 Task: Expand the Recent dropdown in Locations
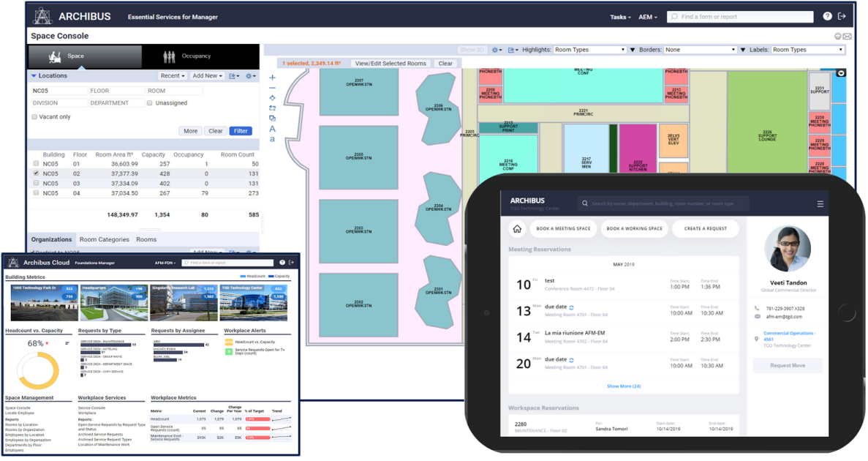(x=173, y=76)
